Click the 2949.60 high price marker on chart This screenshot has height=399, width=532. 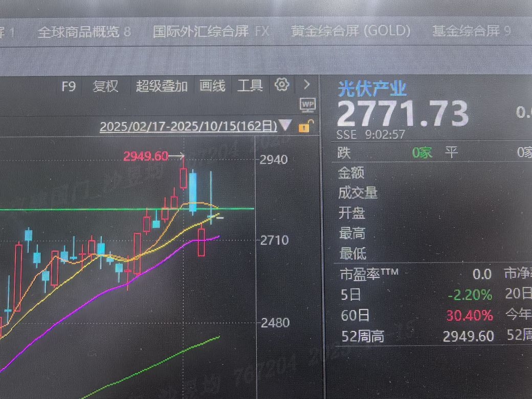(146, 156)
